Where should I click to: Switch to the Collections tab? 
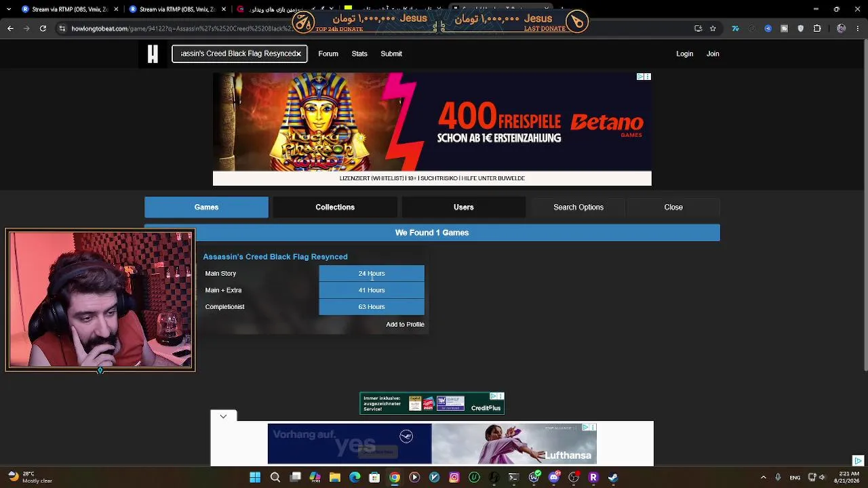335,207
